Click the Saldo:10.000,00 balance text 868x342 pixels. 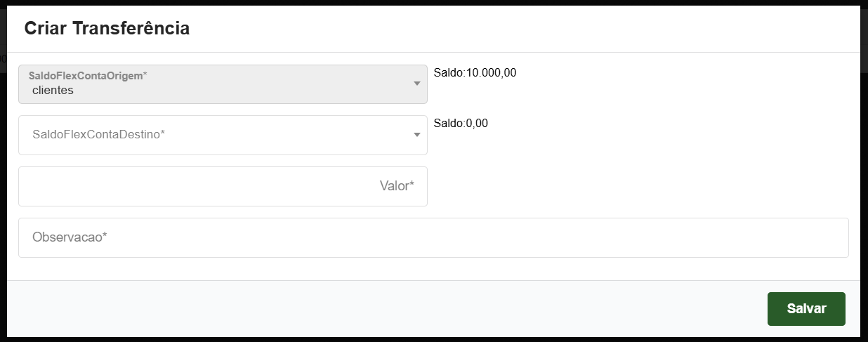pyautogui.click(x=475, y=72)
